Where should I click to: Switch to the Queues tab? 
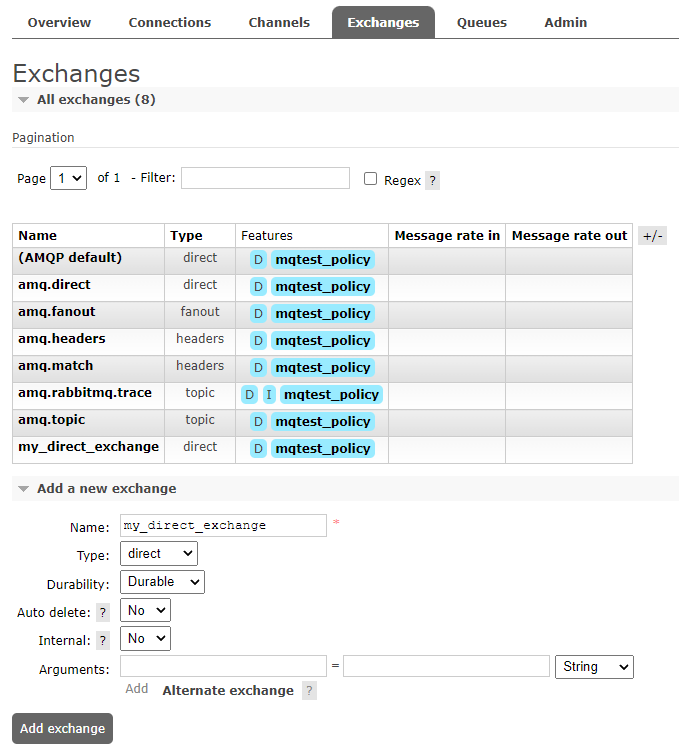click(x=482, y=22)
